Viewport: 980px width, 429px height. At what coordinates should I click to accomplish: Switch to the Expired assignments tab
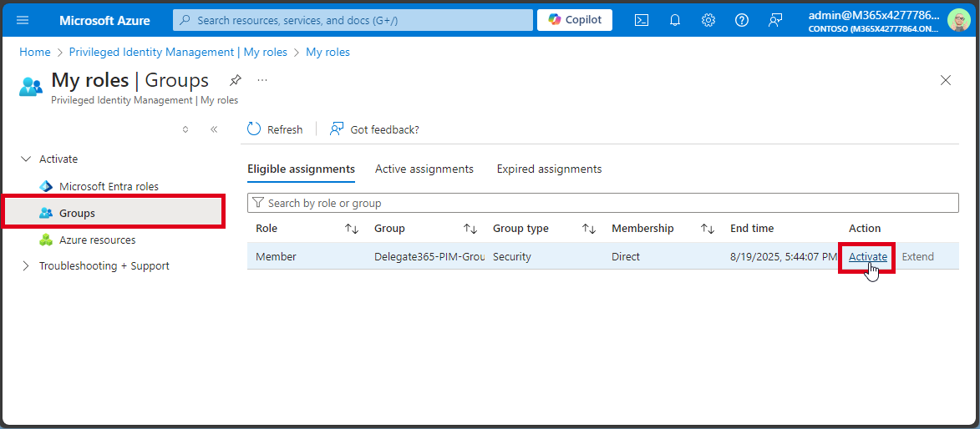549,169
